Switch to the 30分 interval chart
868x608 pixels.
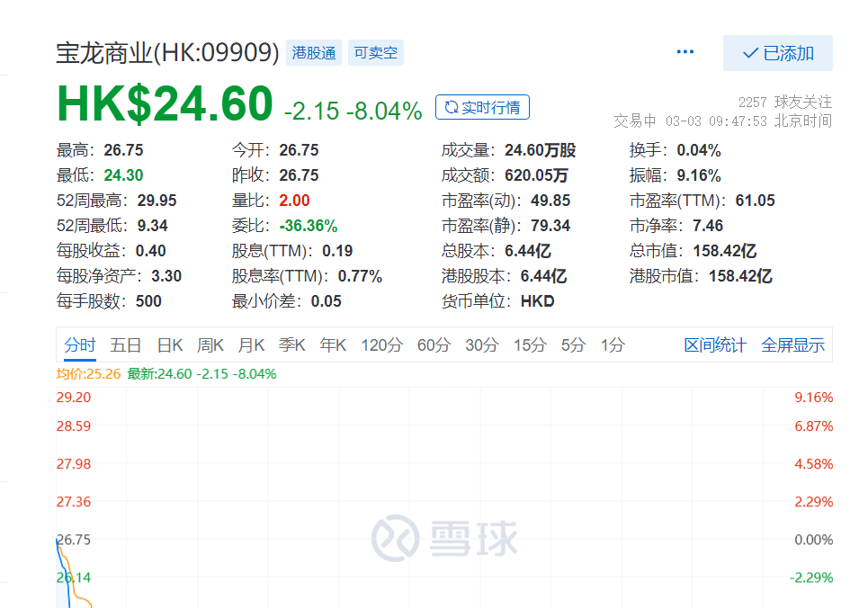[x=482, y=345]
